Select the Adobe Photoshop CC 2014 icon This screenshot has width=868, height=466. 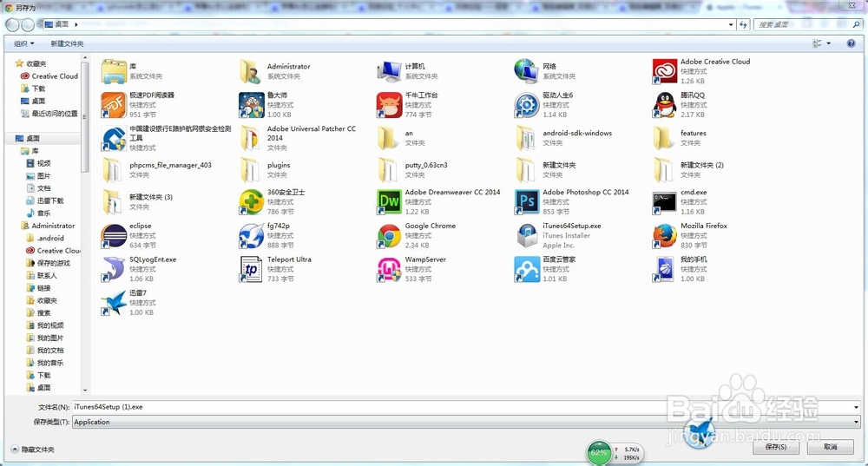click(527, 201)
